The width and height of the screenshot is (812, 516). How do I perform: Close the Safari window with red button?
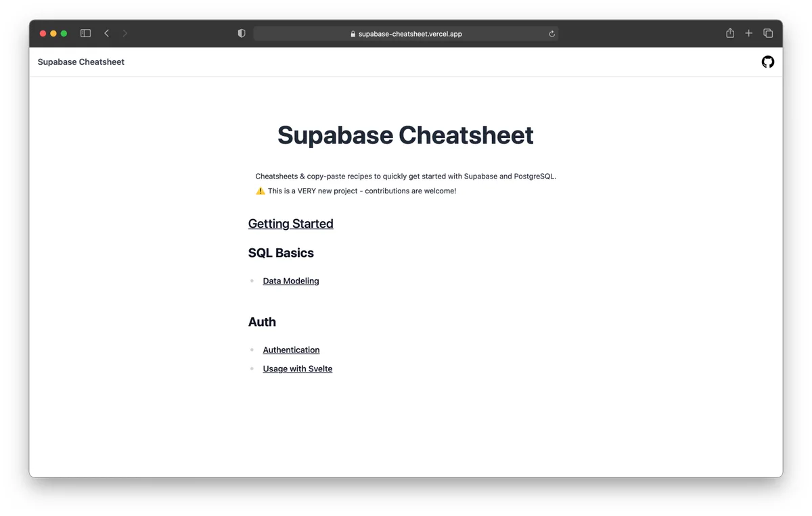pyautogui.click(x=43, y=33)
